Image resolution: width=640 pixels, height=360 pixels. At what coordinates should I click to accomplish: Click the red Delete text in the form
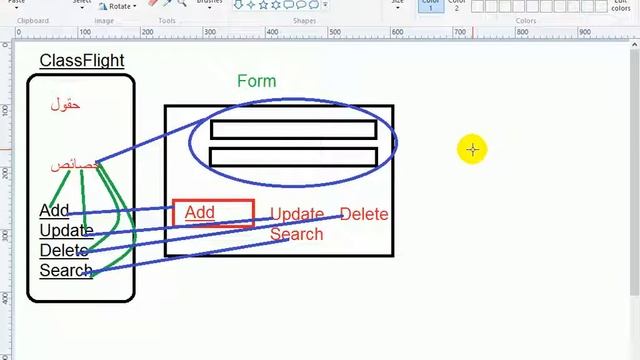[x=364, y=214]
